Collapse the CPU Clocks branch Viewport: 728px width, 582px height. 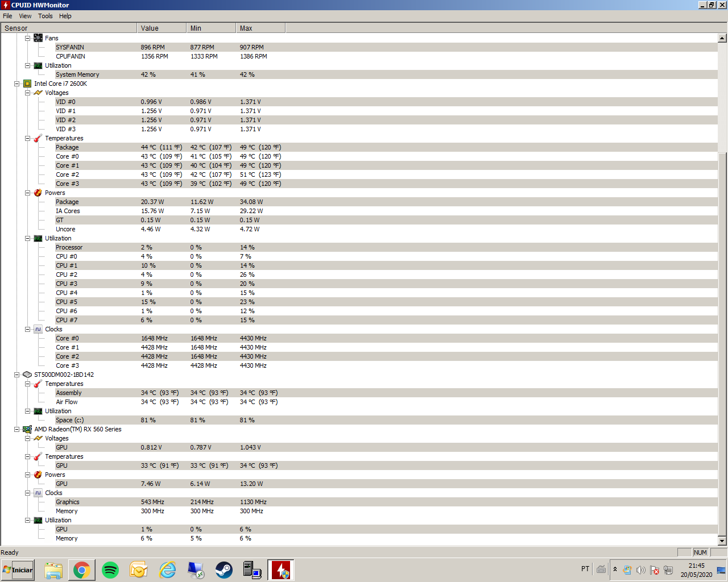coord(27,329)
